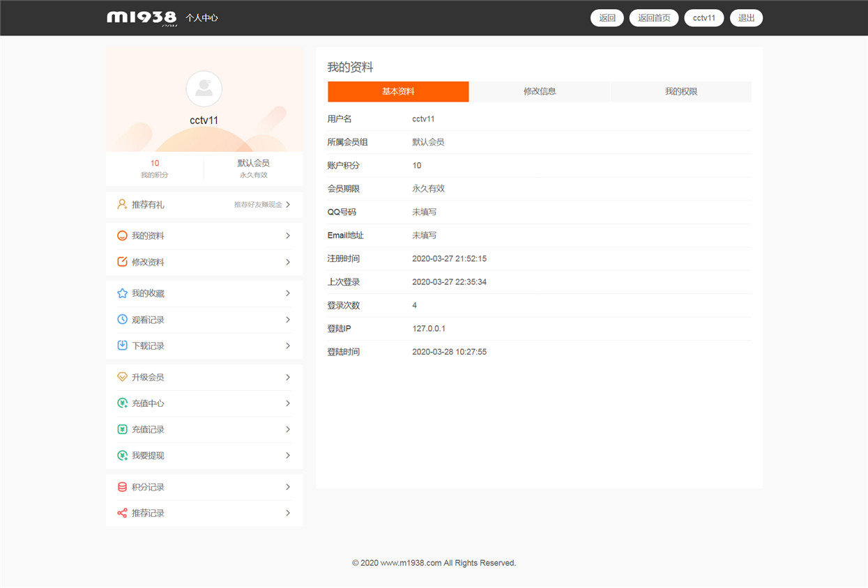This screenshot has width=868, height=588.
Task: Click the 下载记录 download icon
Action: (x=122, y=346)
